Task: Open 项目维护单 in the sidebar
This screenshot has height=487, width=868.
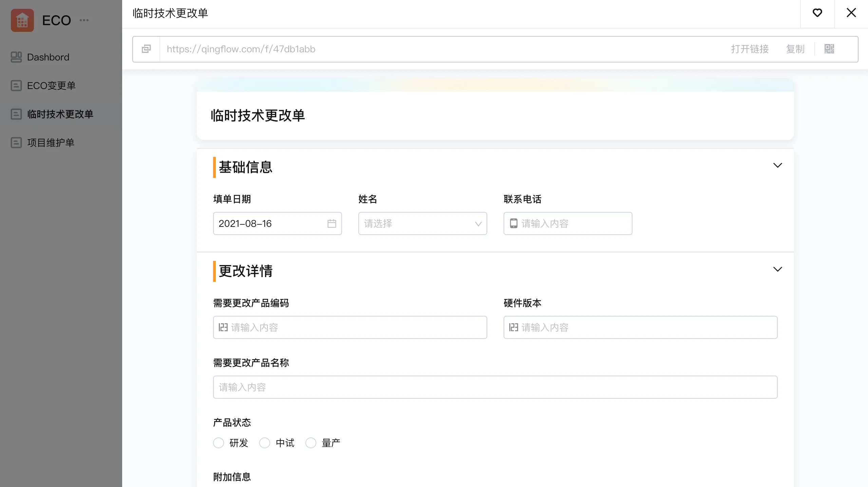Action: tap(61, 143)
